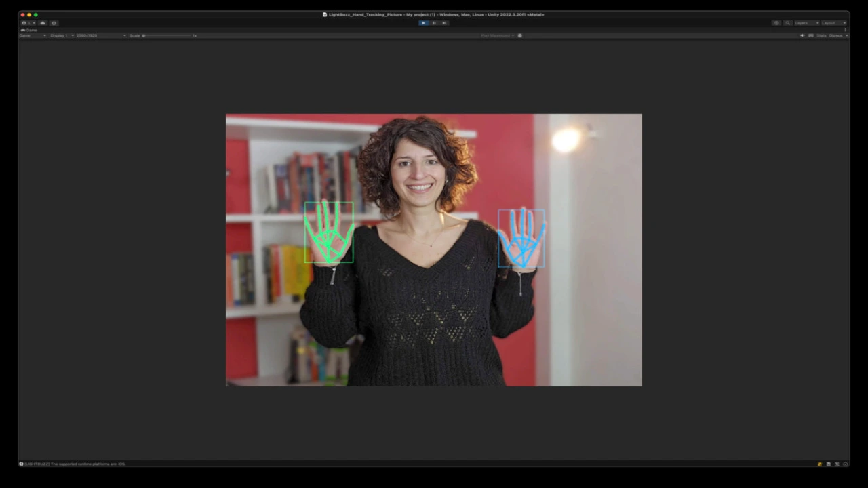
Task: Click the settings gear icon beside cloud
Action: pyautogui.click(x=54, y=23)
